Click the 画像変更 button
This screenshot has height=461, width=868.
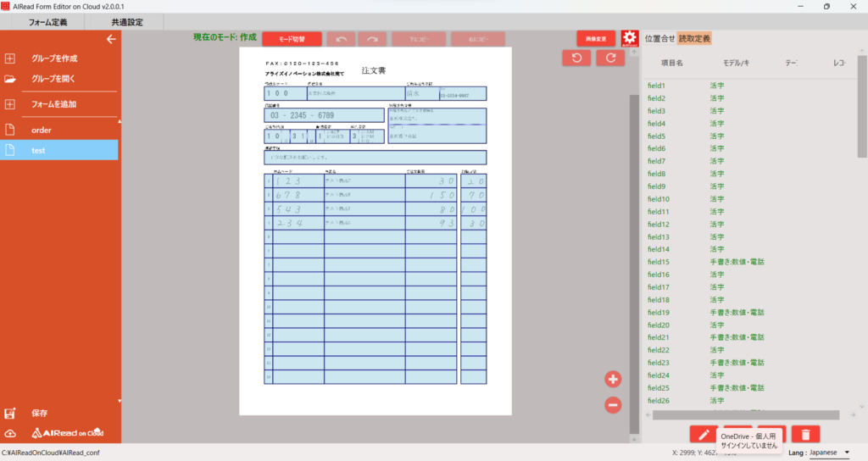596,39
